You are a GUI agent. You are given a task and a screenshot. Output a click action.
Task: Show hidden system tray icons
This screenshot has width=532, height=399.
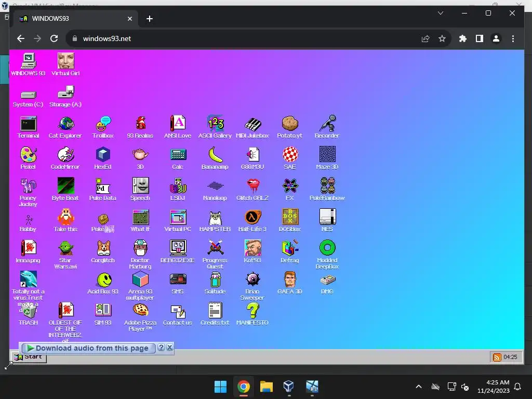pos(419,387)
